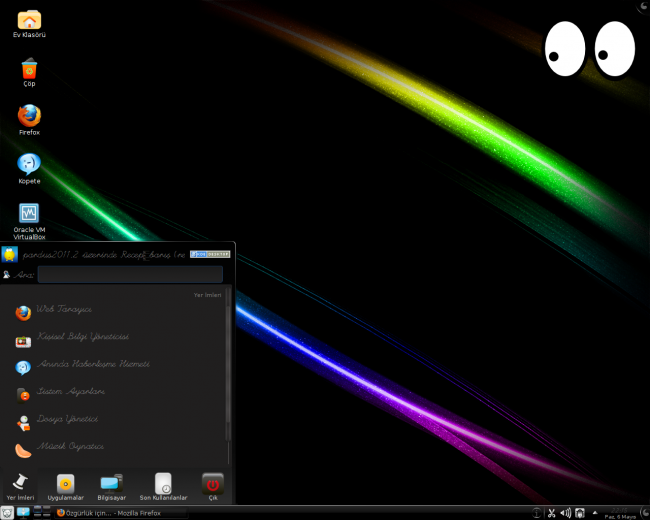
Task: Expand hidden system tray icons arrow
Action: 596,512
